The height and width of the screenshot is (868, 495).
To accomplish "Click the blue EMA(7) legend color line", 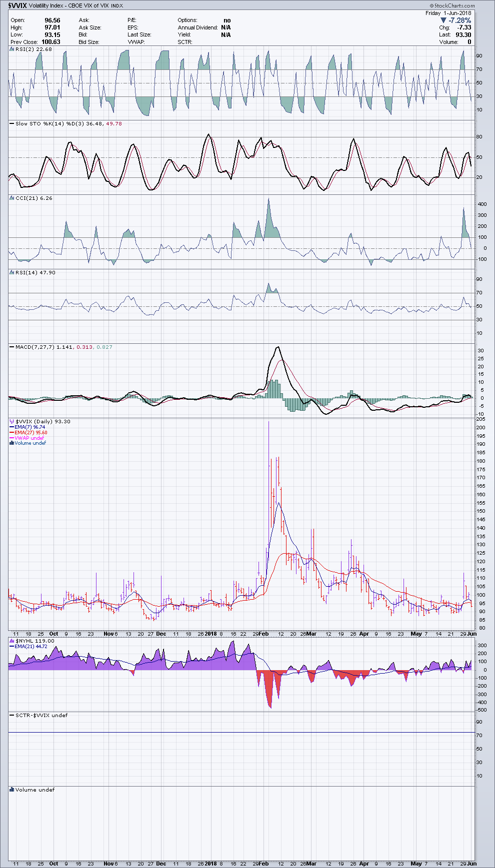I will 12,427.
